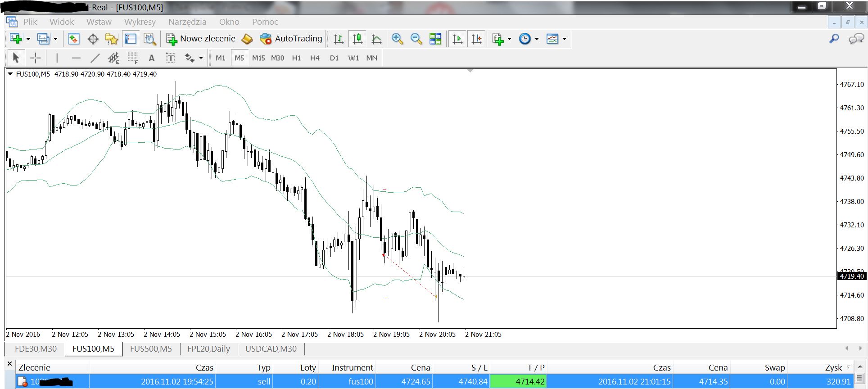The height and width of the screenshot is (389, 868).
Task: Toggle the Terminal window icon
Action: (131, 39)
